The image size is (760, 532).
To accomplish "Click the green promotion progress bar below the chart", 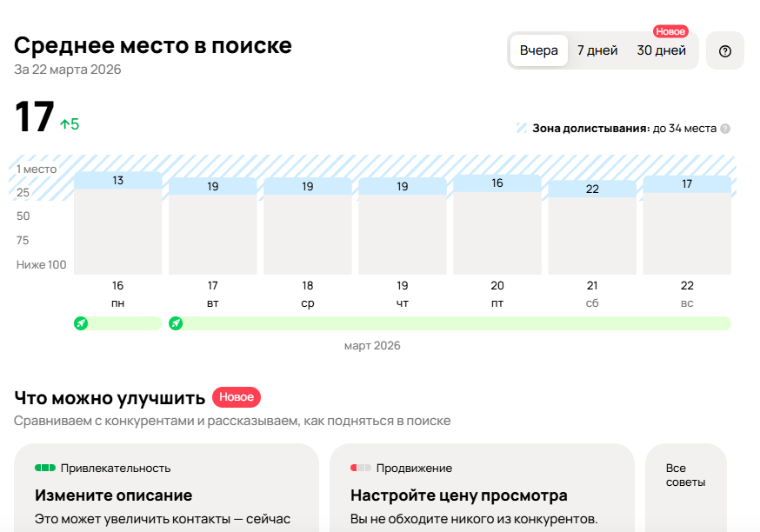I will tap(435, 322).
